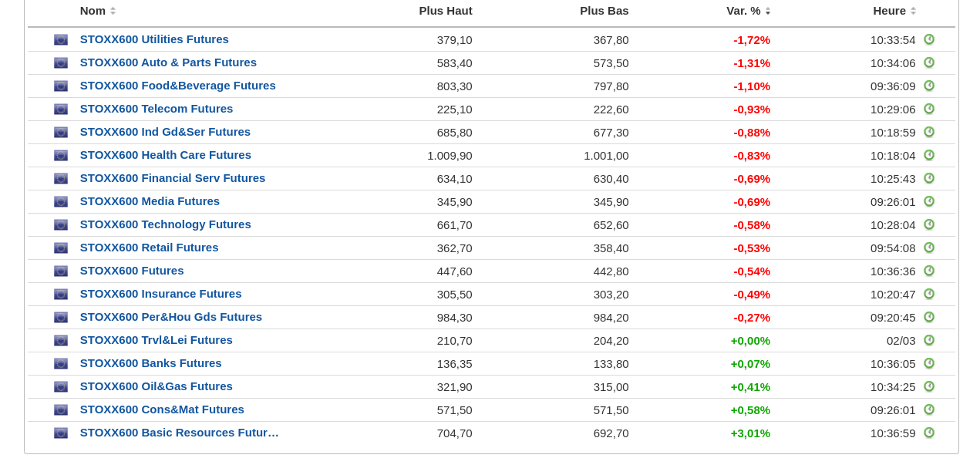The image size is (980, 465).
Task: Click flag icon beside STOXX600 Media Futures
Action: (x=61, y=202)
